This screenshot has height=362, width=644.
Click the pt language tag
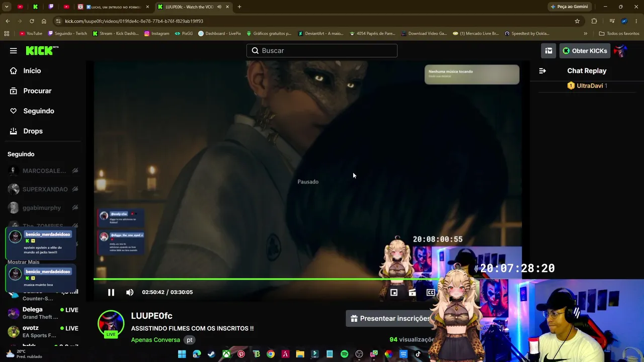click(190, 340)
